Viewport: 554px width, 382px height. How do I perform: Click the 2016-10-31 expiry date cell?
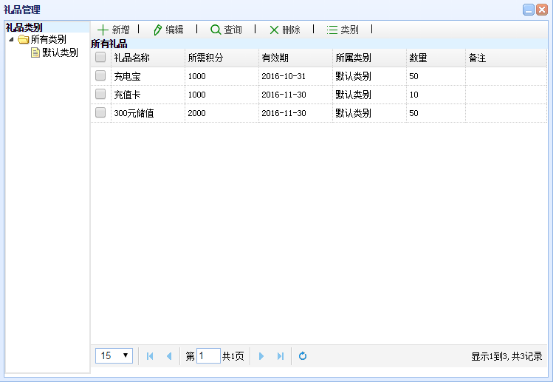pyautogui.click(x=295, y=76)
